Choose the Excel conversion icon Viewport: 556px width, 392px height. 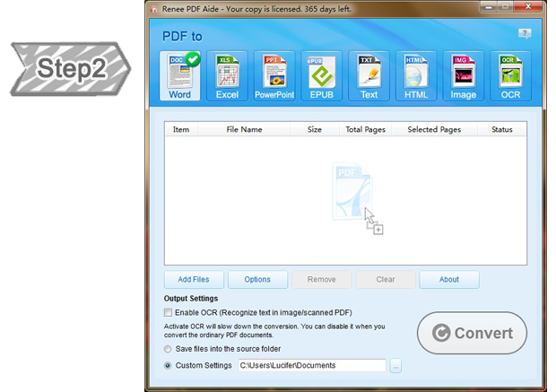228,75
